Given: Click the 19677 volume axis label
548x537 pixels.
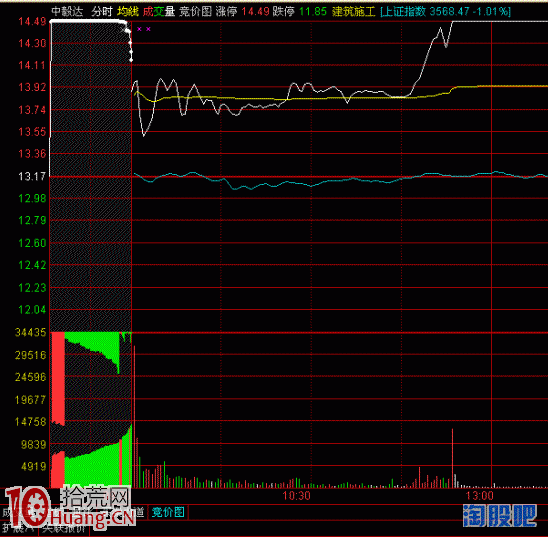Looking at the screenshot, I should [31, 400].
